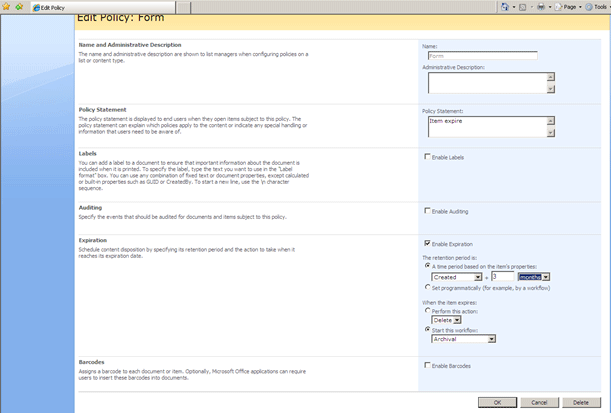Viewport: 611px width, 413px height.
Task: Click the Expiration section heading
Action: point(93,240)
